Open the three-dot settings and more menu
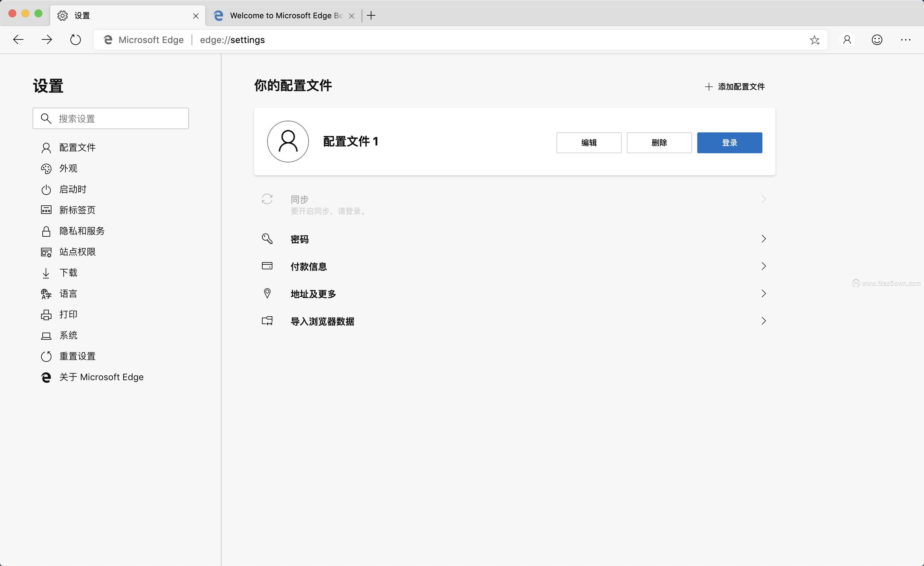The image size is (924, 566). 906,40
